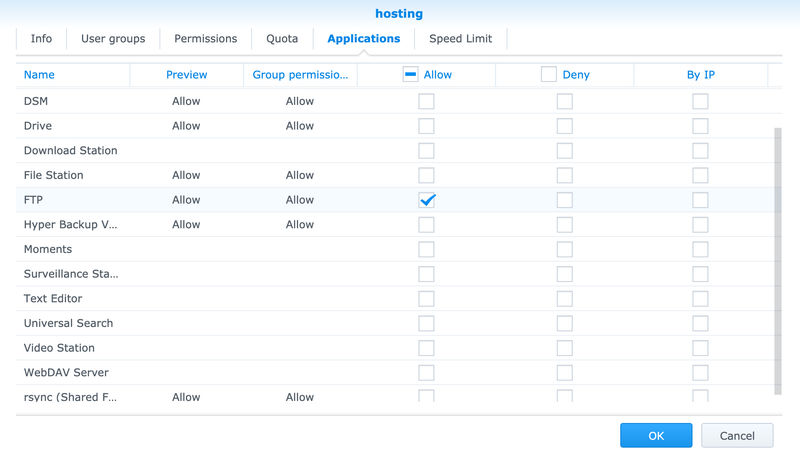The image size is (800, 453).
Task: Allow Download Station for this user
Action: [427, 151]
